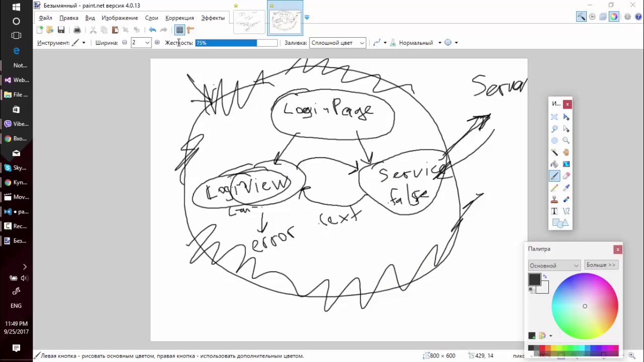Screen dimensions: 644x362
Task: Toggle the Tools window icon
Action: click(x=581, y=17)
